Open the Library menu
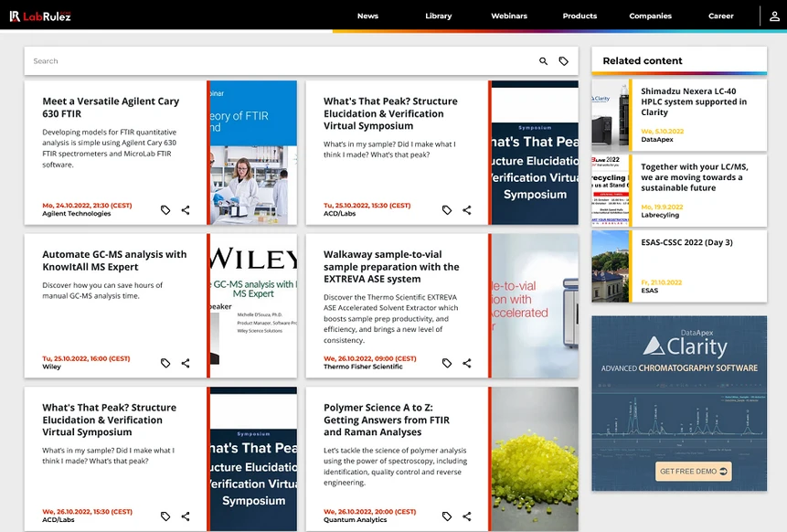This screenshot has width=787, height=532. [438, 16]
